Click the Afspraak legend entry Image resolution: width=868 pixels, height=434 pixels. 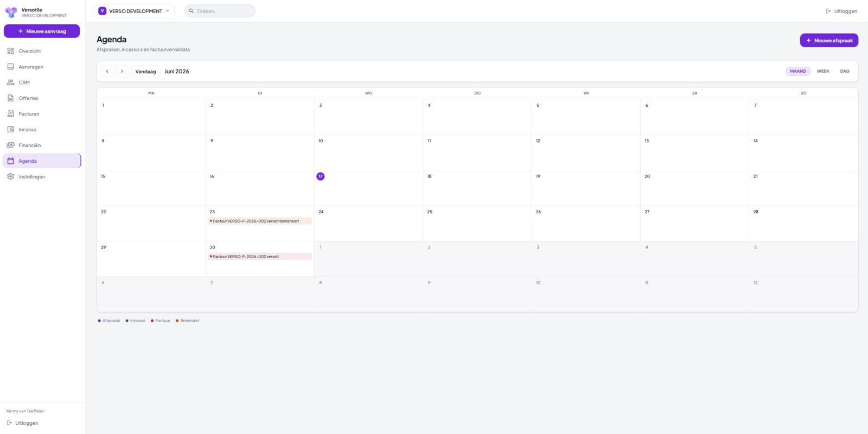109,321
